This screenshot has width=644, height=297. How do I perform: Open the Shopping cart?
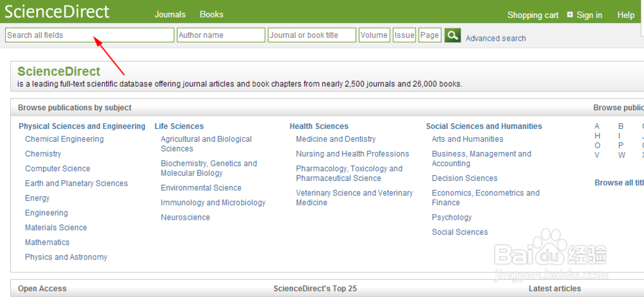(533, 15)
